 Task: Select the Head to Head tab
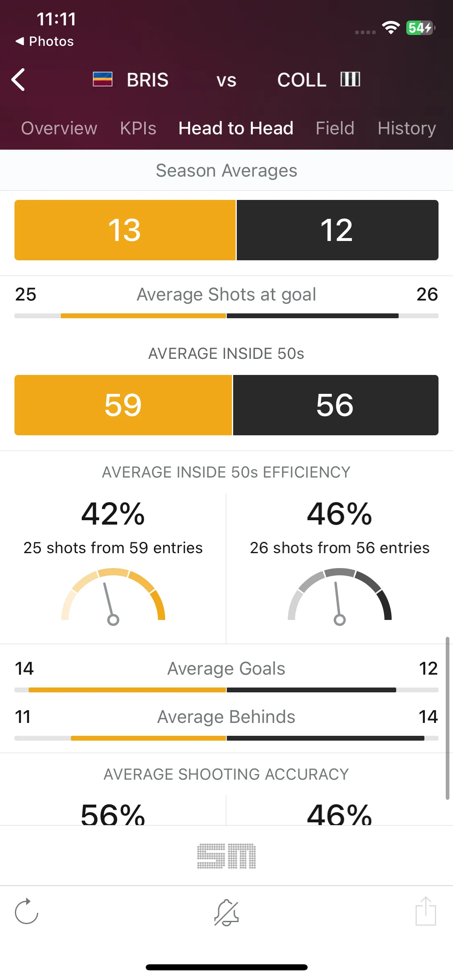tap(236, 128)
